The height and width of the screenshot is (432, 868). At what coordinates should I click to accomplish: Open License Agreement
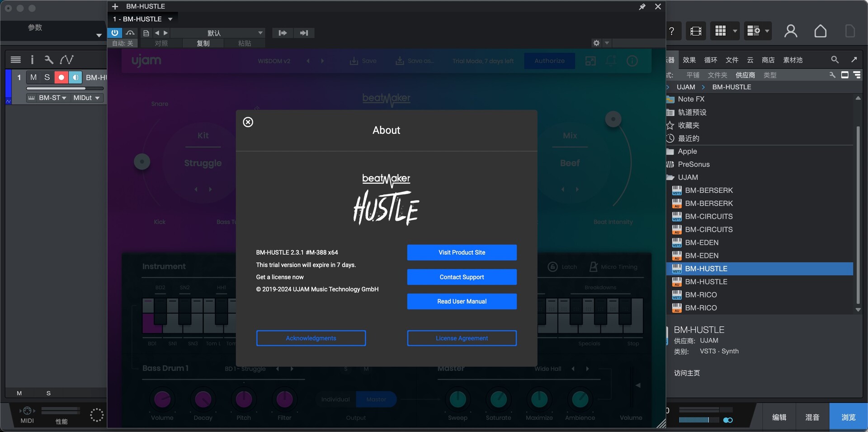click(462, 338)
